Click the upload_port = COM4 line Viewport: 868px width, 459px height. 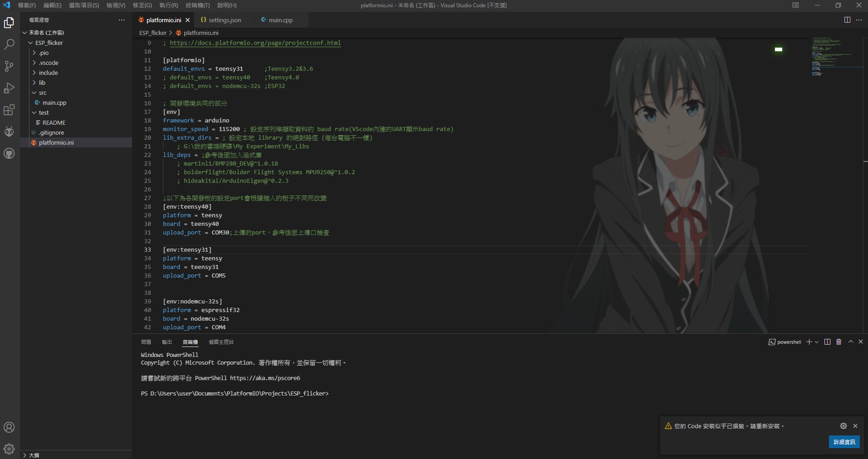click(194, 327)
